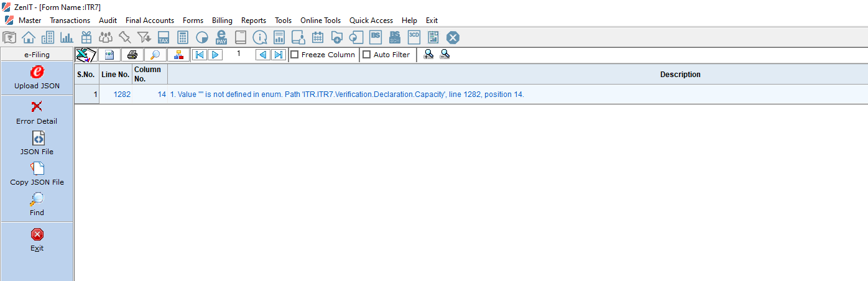Click the pie chart toolbar icon

[x=202, y=38]
